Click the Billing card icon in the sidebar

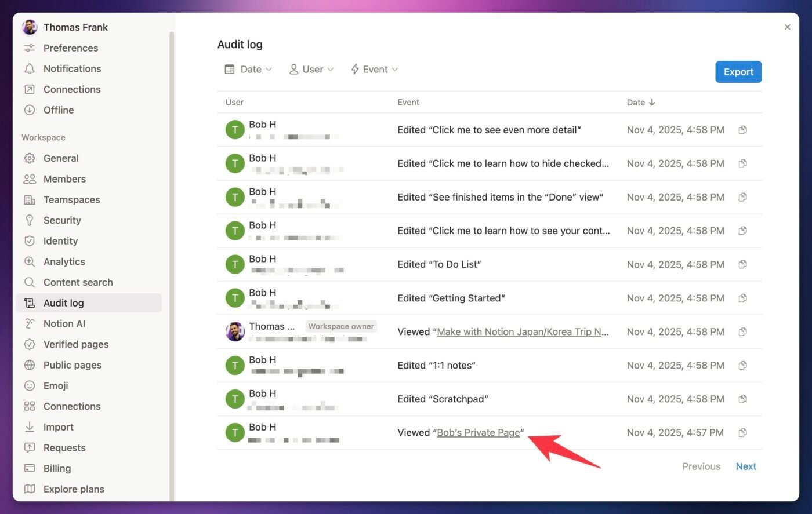[x=30, y=468]
